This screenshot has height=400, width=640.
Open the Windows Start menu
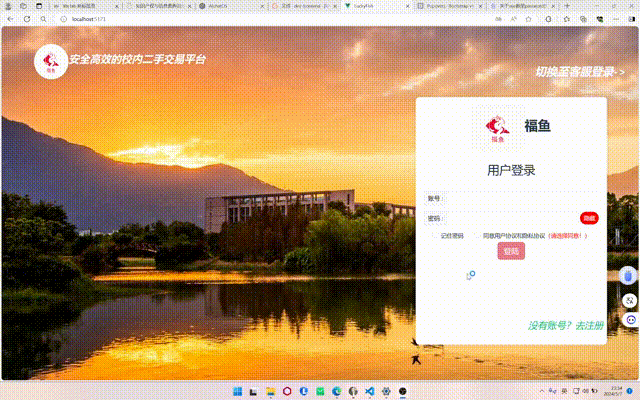pyautogui.click(x=238, y=391)
